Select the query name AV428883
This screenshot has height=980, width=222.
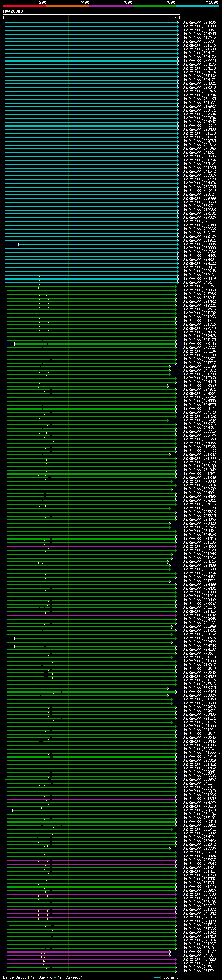13,11
